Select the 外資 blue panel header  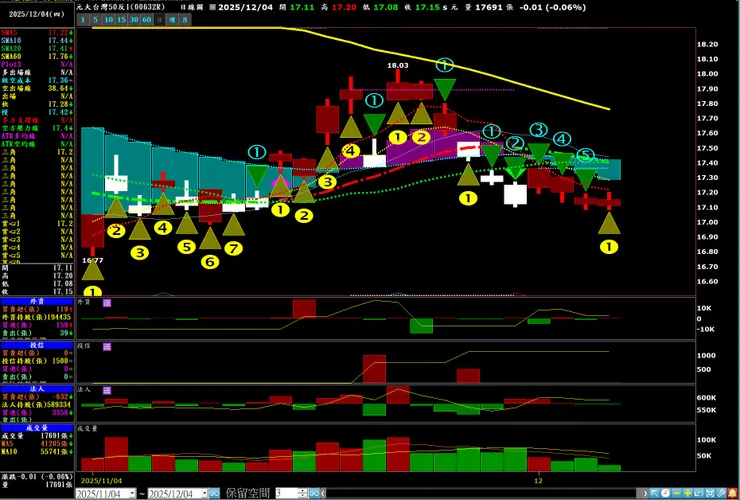37,300
